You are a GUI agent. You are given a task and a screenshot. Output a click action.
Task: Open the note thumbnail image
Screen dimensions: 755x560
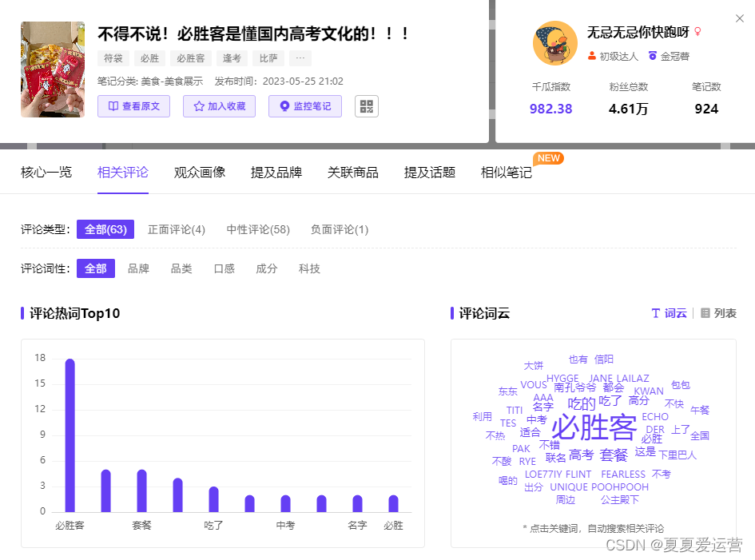[53, 70]
